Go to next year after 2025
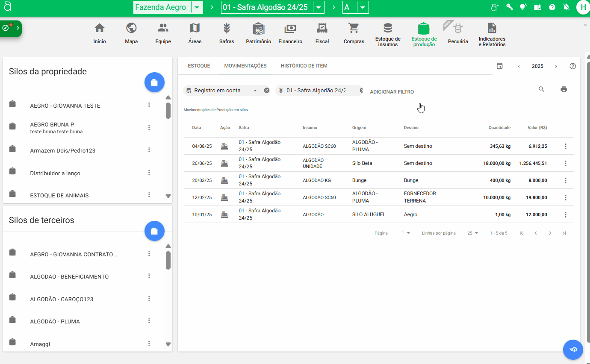590x364 pixels. point(556,66)
